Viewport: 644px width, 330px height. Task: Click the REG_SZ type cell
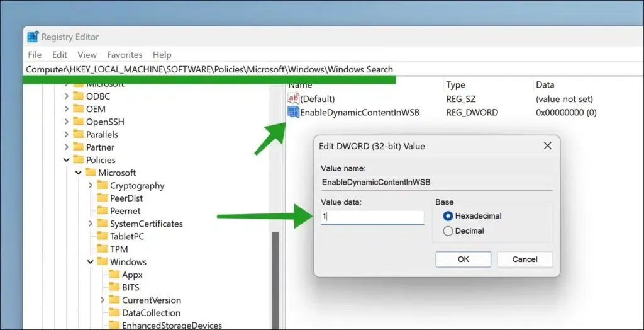pyautogui.click(x=461, y=99)
